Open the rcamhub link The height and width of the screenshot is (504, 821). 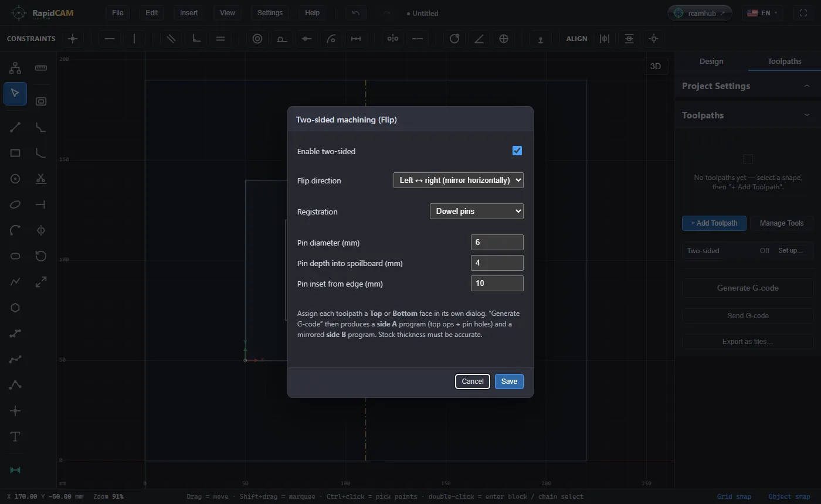(x=700, y=13)
